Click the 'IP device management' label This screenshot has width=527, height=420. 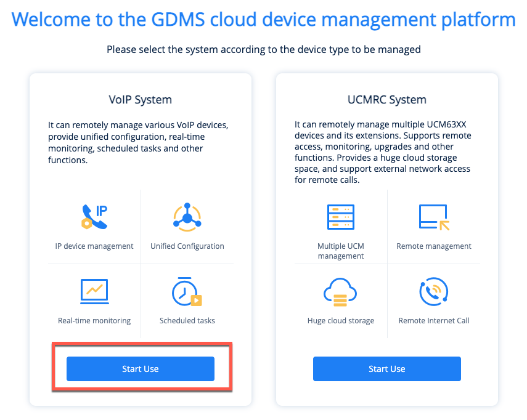point(94,246)
